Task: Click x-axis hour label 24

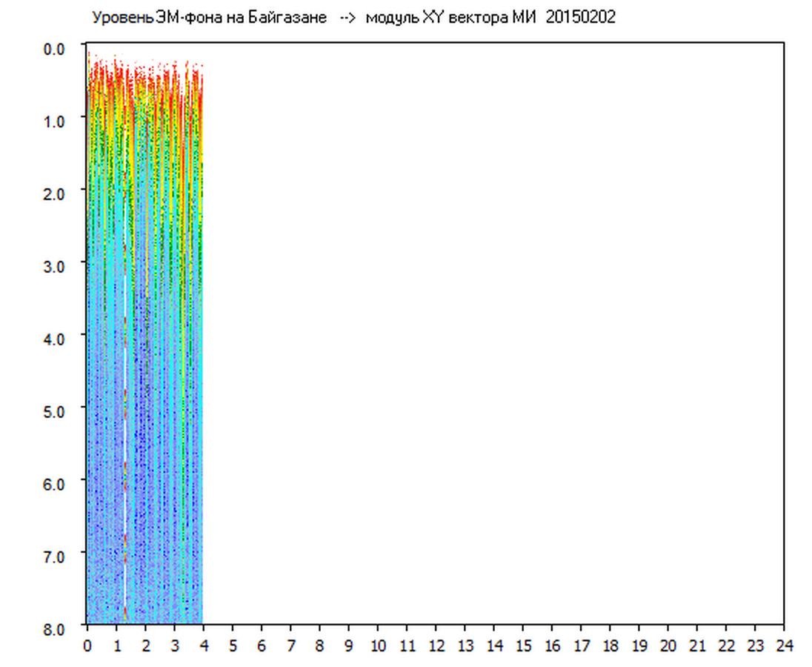Action: [784, 646]
